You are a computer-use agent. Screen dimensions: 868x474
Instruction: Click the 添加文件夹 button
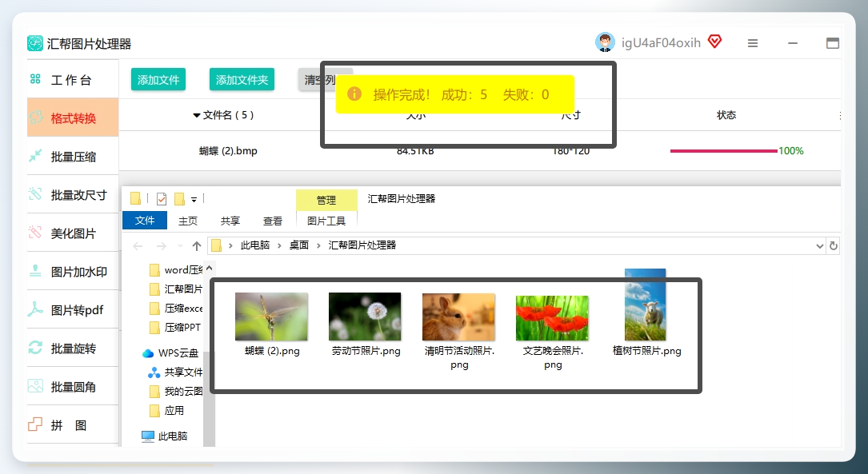coord(242,80)
